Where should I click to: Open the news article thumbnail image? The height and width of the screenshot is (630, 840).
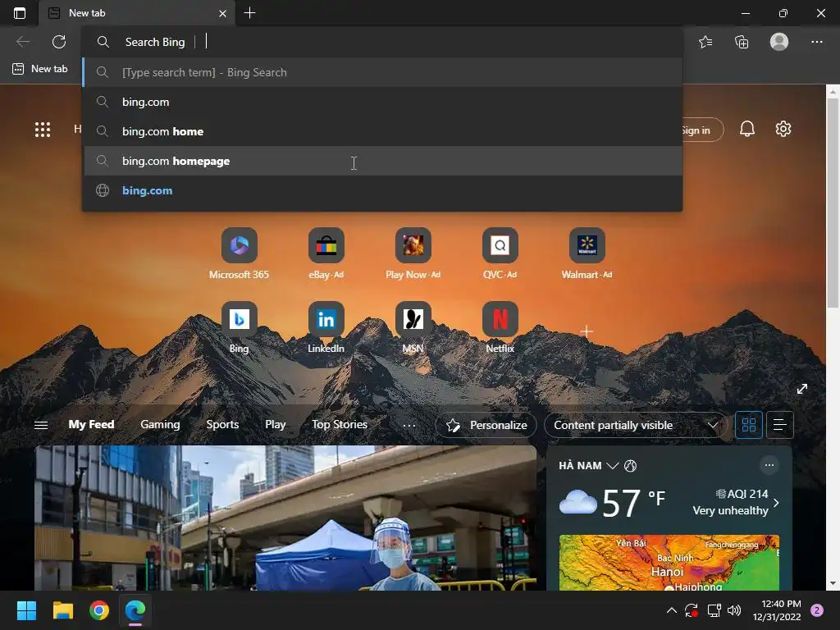[285, 518]
